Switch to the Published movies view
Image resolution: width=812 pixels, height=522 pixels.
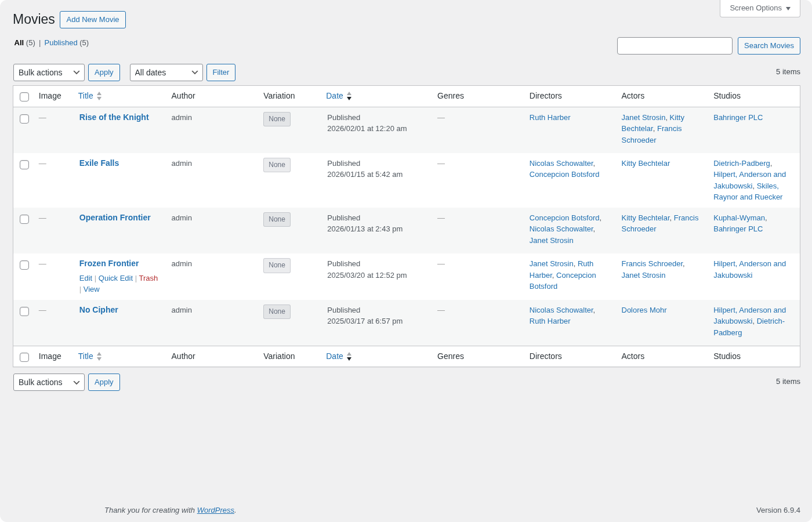[61, 42]
